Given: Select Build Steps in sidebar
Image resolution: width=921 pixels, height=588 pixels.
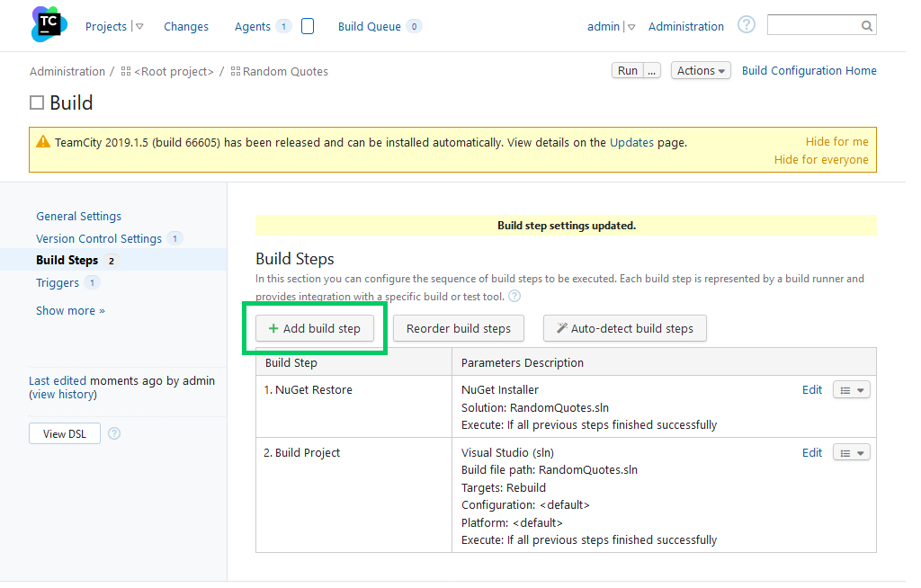Looking at the screenshot, I should pyautogui.click(x=67, y=260).
